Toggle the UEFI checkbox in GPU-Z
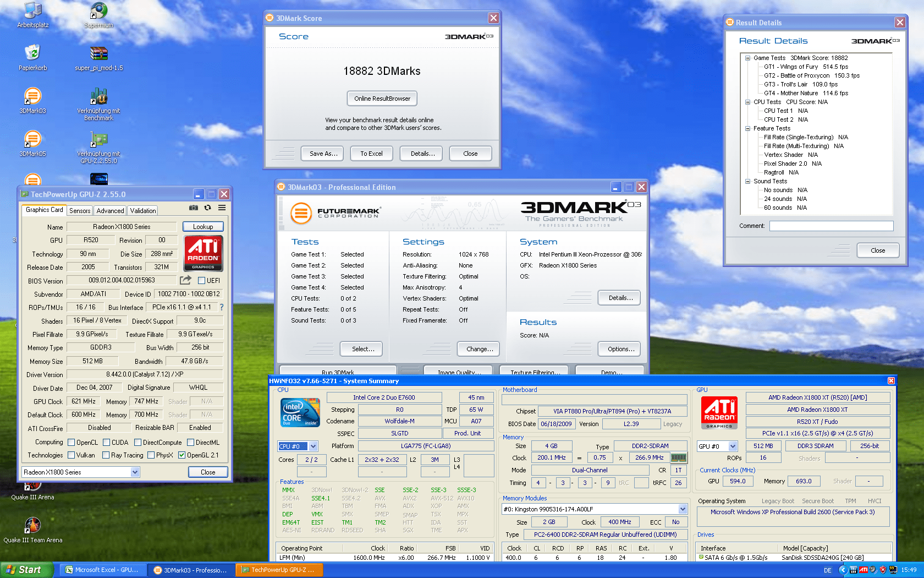924x578 pixels. (x=201, y=281)
